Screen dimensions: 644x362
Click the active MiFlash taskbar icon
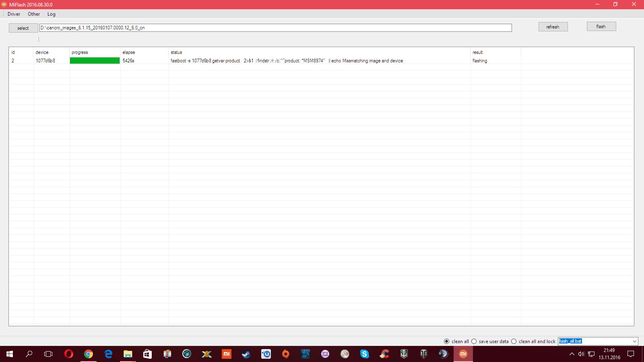463,354
